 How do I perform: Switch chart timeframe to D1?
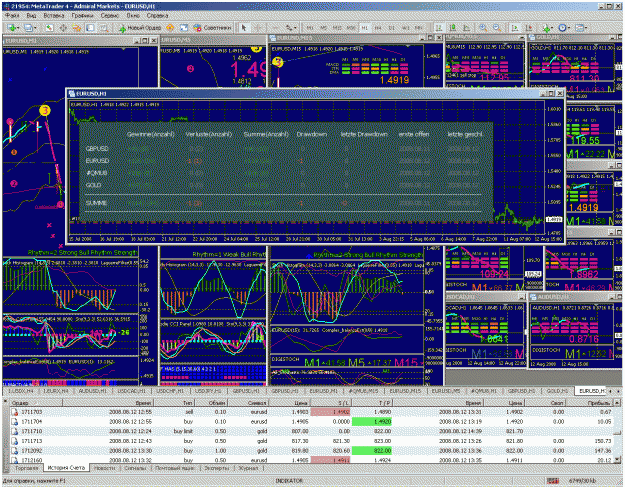click(391, 27)
